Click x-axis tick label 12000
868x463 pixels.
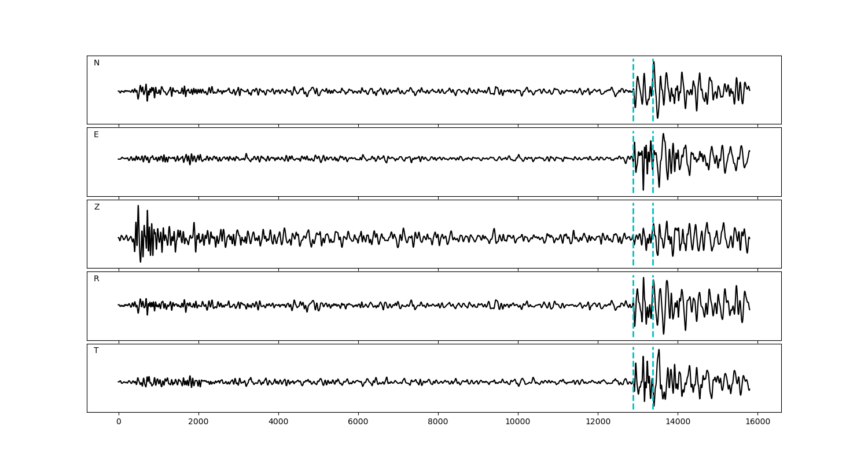(x=598, y=422)
